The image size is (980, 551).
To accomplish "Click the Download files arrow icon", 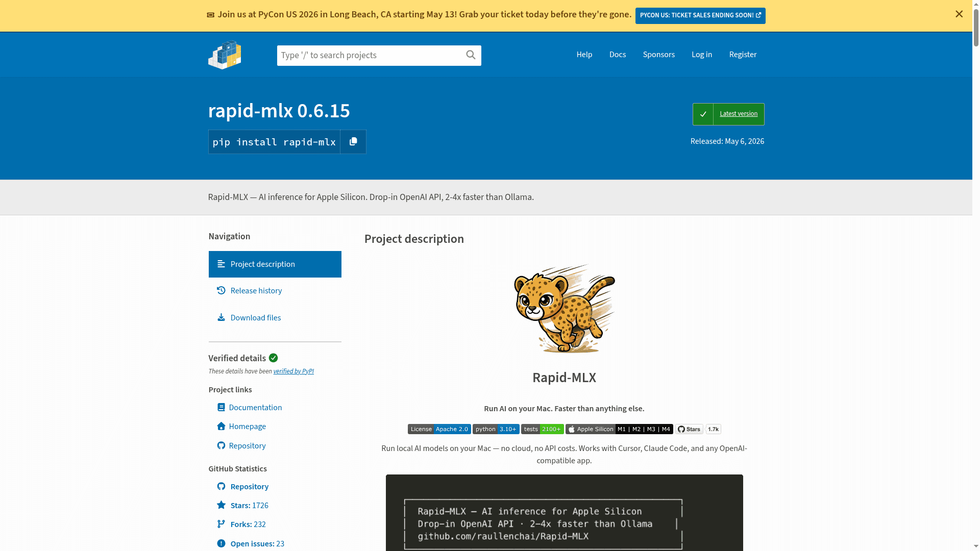I will pos(221,317).
